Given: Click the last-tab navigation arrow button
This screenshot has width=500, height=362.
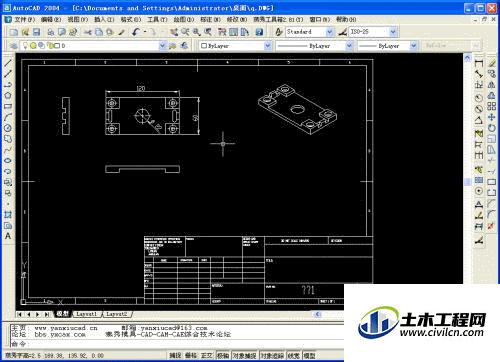Looking at the screenshot, I should (47, 314).
